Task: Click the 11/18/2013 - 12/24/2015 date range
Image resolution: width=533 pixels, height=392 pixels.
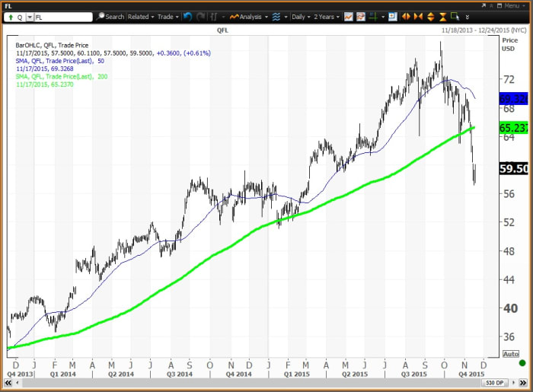Action: tap(484, 30)
